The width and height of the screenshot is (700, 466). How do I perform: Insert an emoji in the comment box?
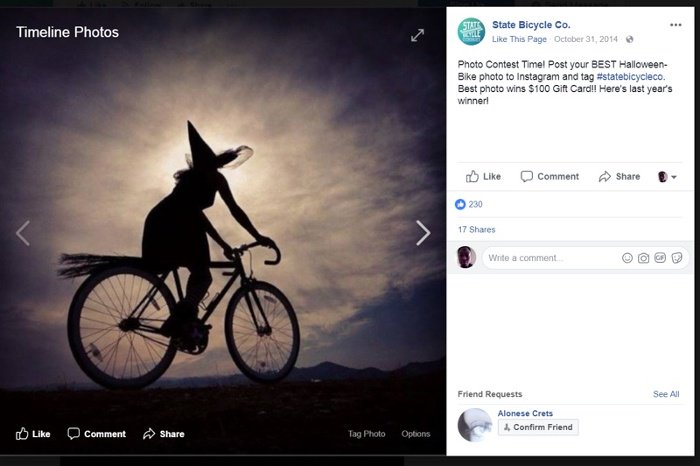627,258
